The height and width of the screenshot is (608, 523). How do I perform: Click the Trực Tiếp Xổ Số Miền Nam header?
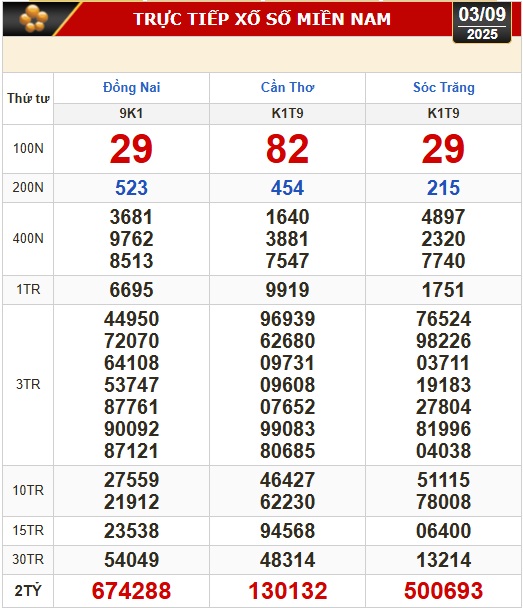click(262, 19)
